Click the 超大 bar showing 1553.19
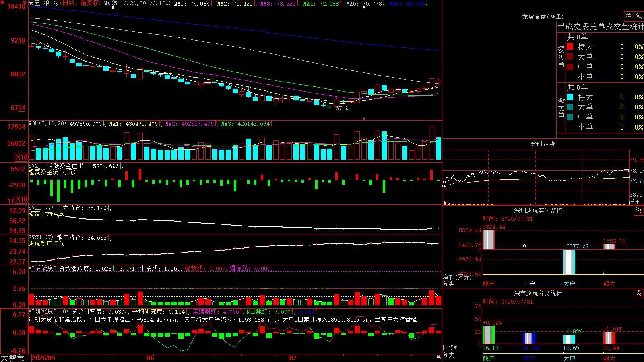This screenshot has width=644, height=362. click(x=609, y=247)
